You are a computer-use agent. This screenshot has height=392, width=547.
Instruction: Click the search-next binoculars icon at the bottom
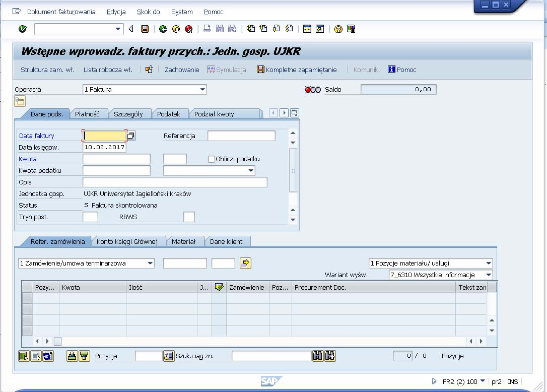click(x=330, y=356)
